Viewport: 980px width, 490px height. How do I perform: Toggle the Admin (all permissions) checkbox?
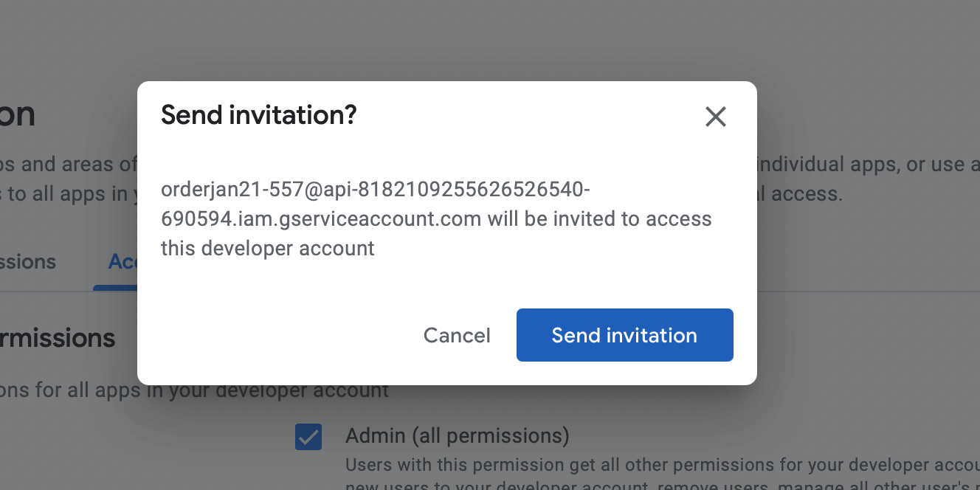click(x=308, y=437)
